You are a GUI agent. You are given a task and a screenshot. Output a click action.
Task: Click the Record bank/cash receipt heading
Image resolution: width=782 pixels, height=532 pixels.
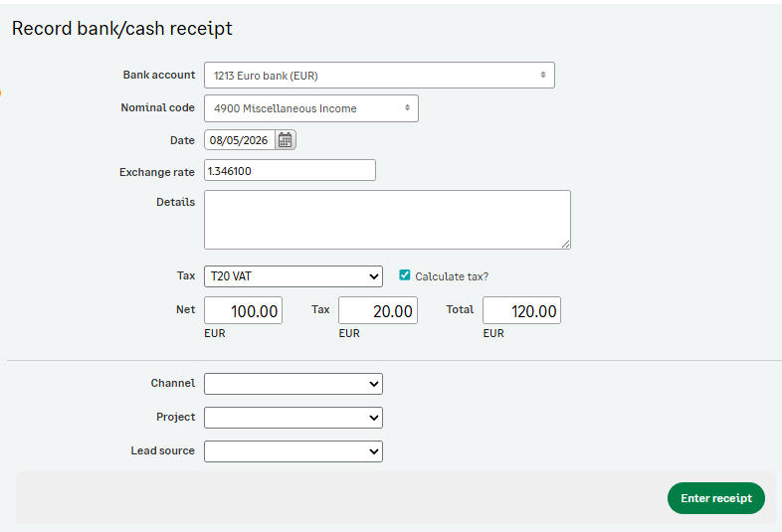[122, 29]
